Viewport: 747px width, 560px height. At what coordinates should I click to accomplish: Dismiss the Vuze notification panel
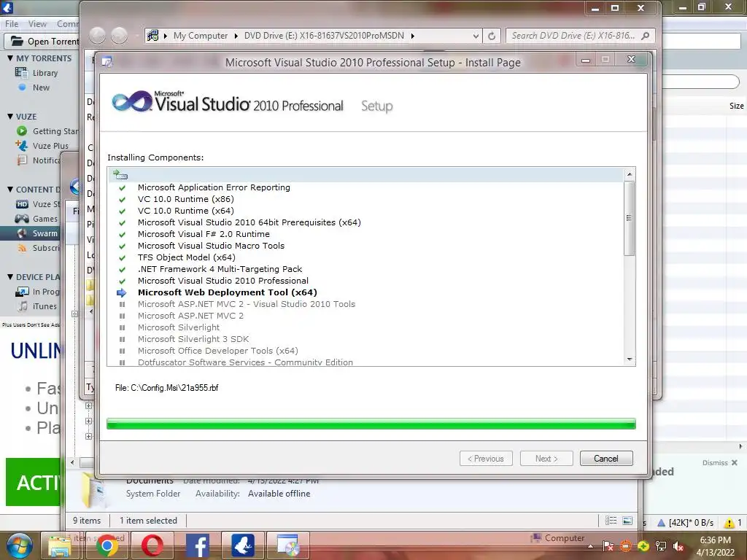pos(719,463)
